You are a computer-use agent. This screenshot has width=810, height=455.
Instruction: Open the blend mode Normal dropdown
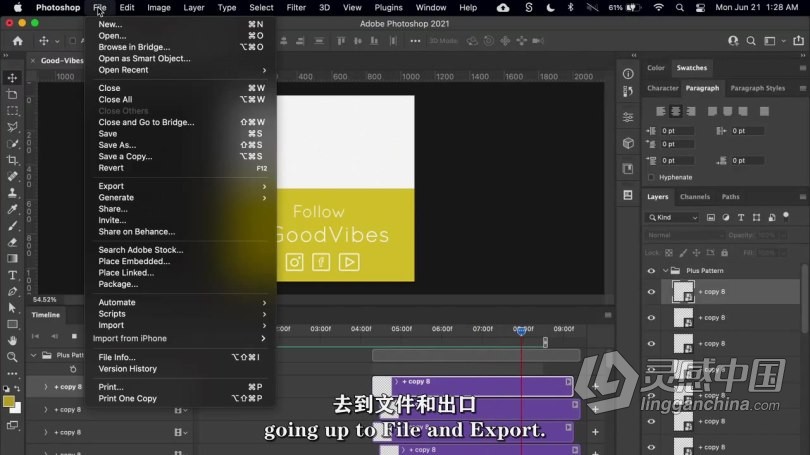pyautogui.click(x=684, y=235)
